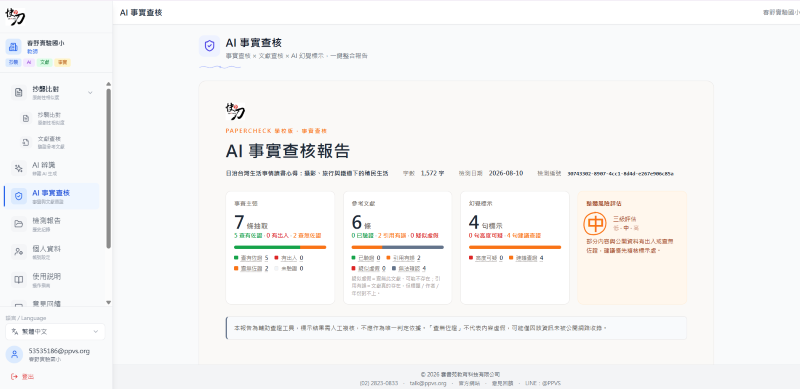800x389 pixels.
Task: Click the indented 抄襲比對 sub-item file icon
Action: (26, 118)
